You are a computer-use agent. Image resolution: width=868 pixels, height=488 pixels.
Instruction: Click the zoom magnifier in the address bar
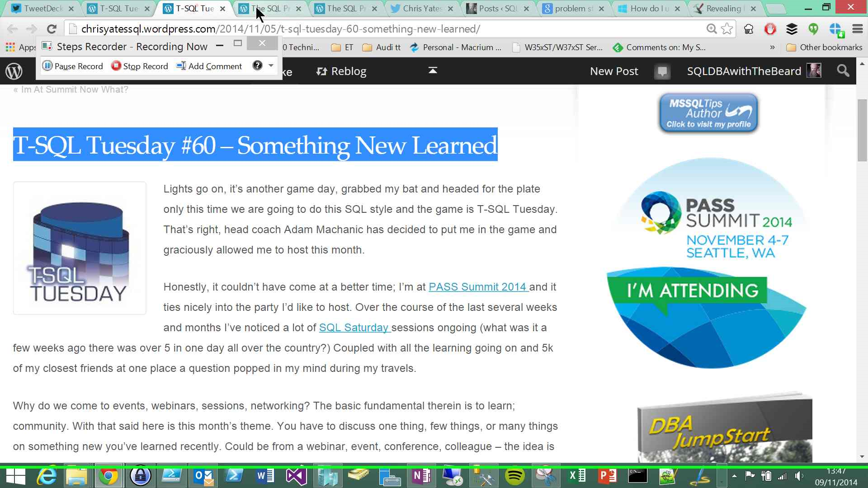[x=712, y=29]
